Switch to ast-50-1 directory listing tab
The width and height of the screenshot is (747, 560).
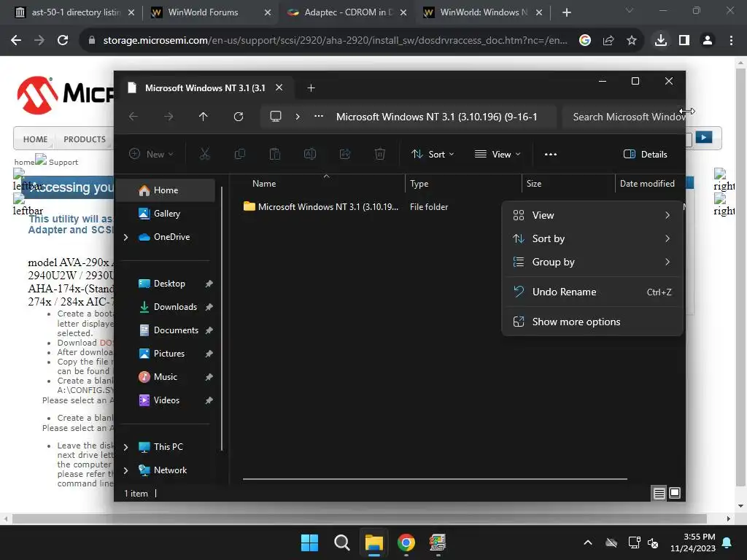(x=76, y=12)
